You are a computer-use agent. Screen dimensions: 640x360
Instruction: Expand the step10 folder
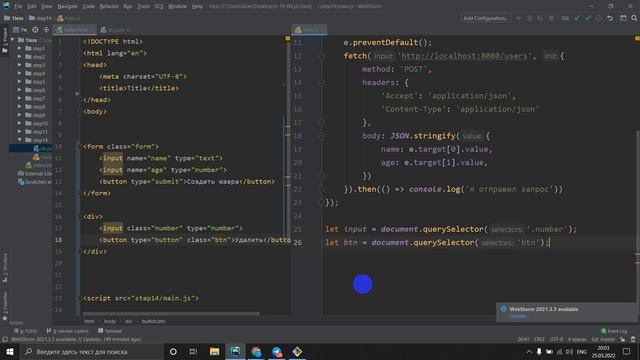20,123
